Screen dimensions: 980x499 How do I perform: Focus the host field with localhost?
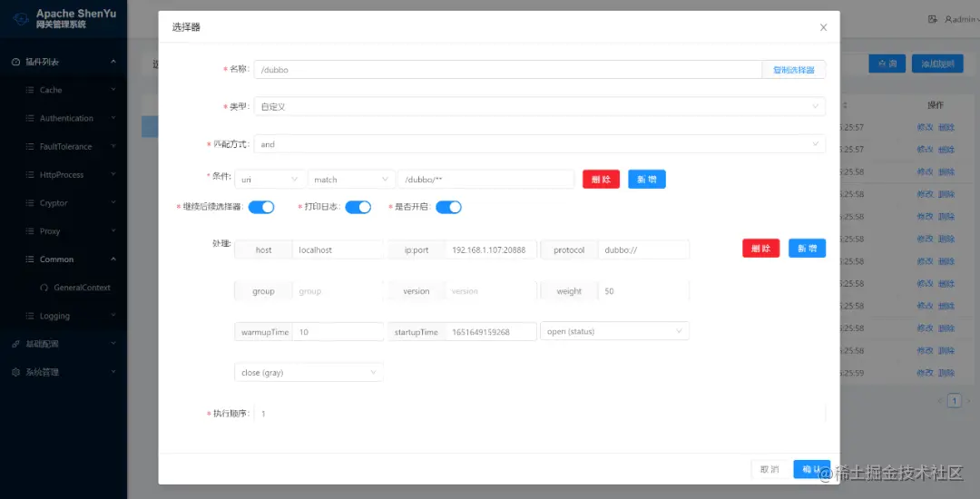(338, 249)
